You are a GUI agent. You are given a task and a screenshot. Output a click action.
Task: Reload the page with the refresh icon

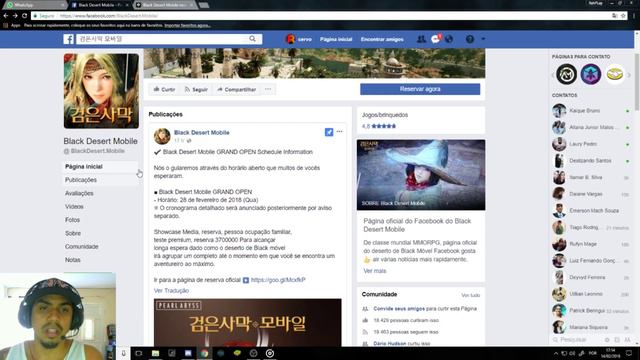(25, 16)
